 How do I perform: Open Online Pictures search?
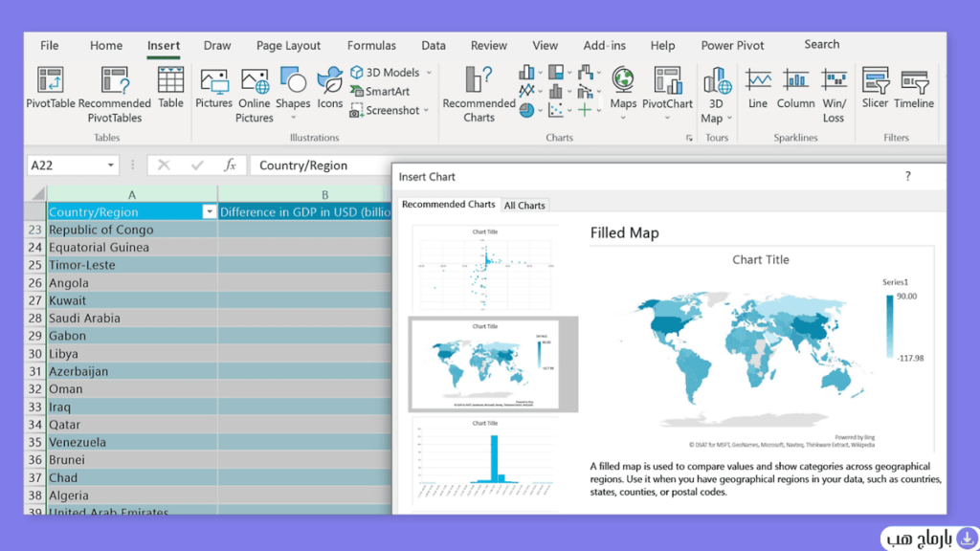pos(255,95)
